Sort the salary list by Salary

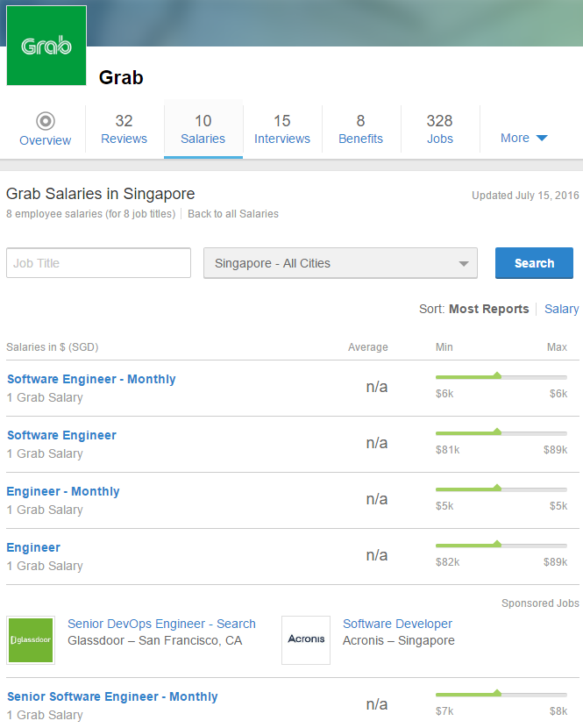(561, 309)
